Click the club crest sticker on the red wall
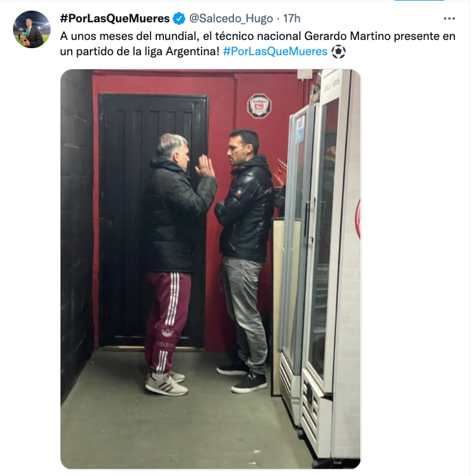The height and width of the screenshot is (476, 475). (x=259, y=106)
